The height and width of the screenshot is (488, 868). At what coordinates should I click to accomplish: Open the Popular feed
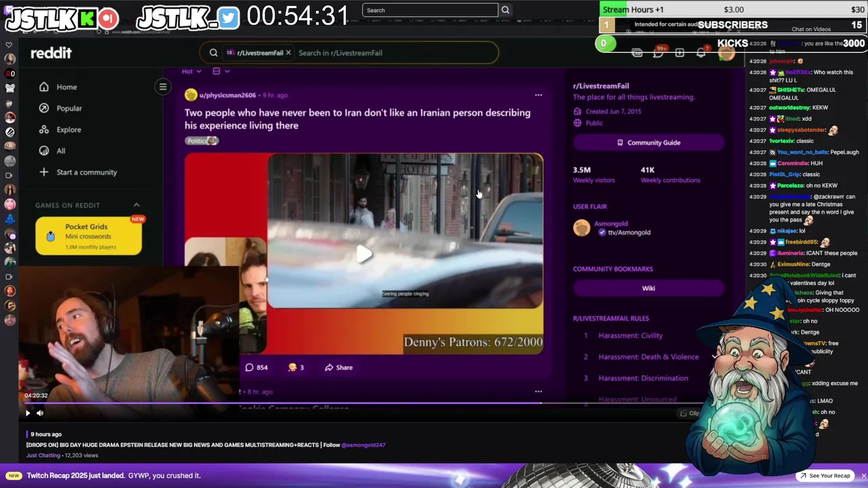click(69, 108)
